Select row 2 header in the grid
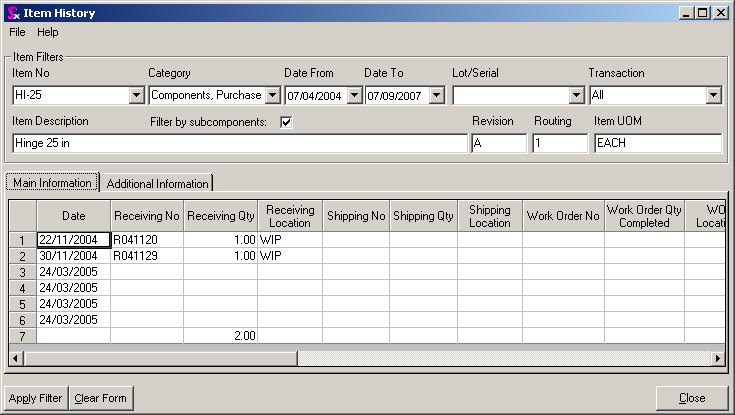 point(23,255)
